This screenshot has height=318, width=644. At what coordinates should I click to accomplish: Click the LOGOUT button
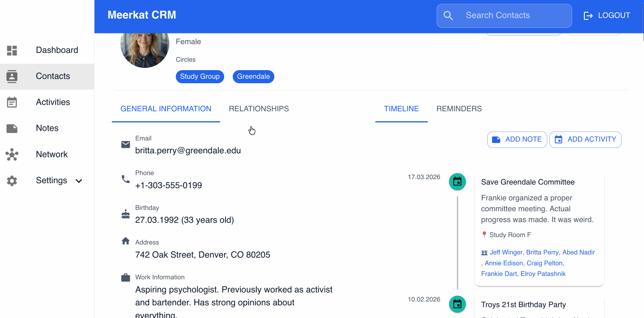point(607,16)
